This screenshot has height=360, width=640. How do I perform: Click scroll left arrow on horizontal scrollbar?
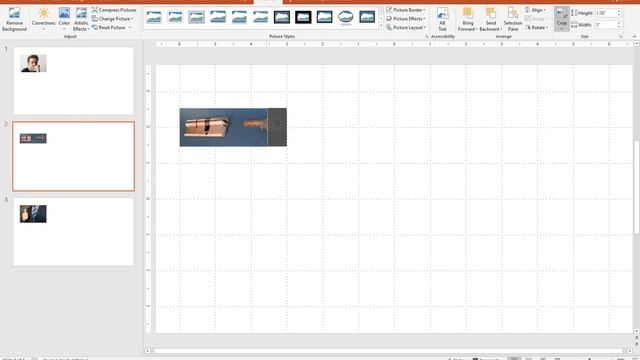(148, 351)
